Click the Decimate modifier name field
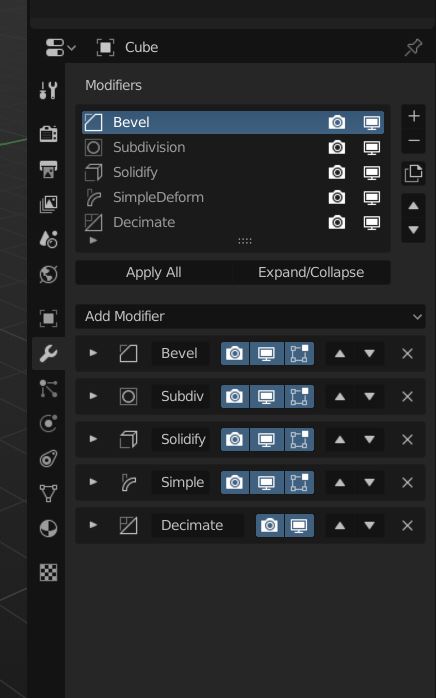 (x=197, y=525)
